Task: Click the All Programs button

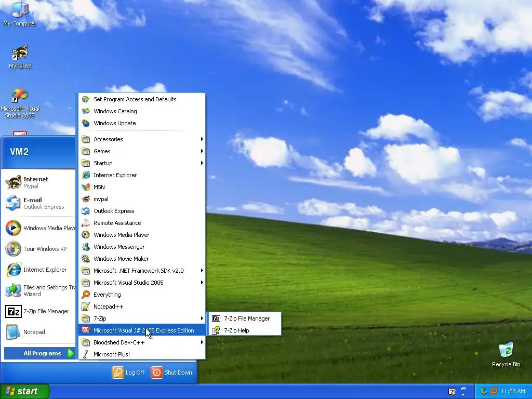Action: pyautogui.click(x=39, y=353)
